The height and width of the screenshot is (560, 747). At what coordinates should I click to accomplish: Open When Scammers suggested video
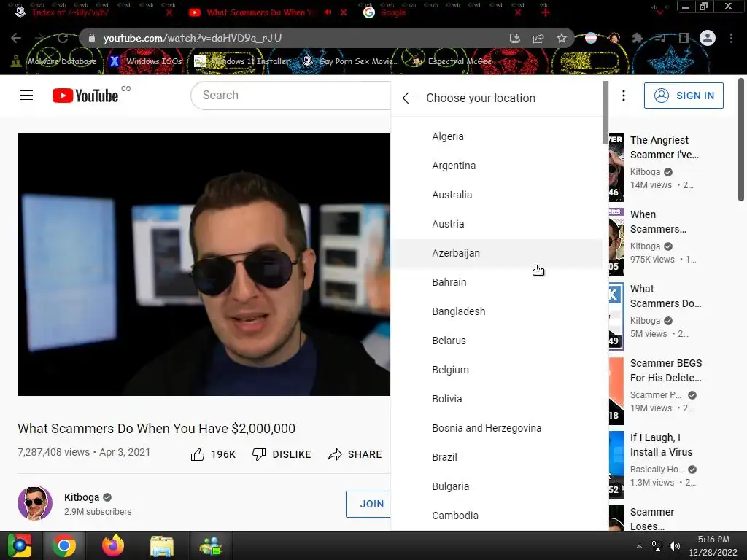pos(659,222)
